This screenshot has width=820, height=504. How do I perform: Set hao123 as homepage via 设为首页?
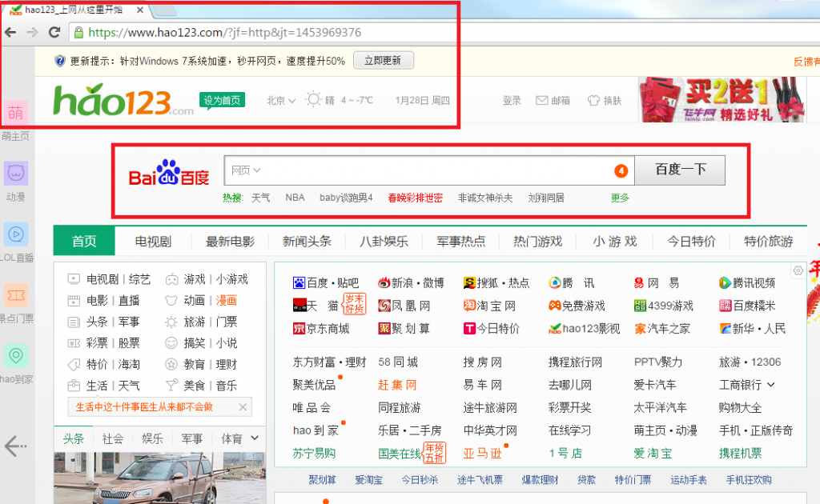pos(222,101)
